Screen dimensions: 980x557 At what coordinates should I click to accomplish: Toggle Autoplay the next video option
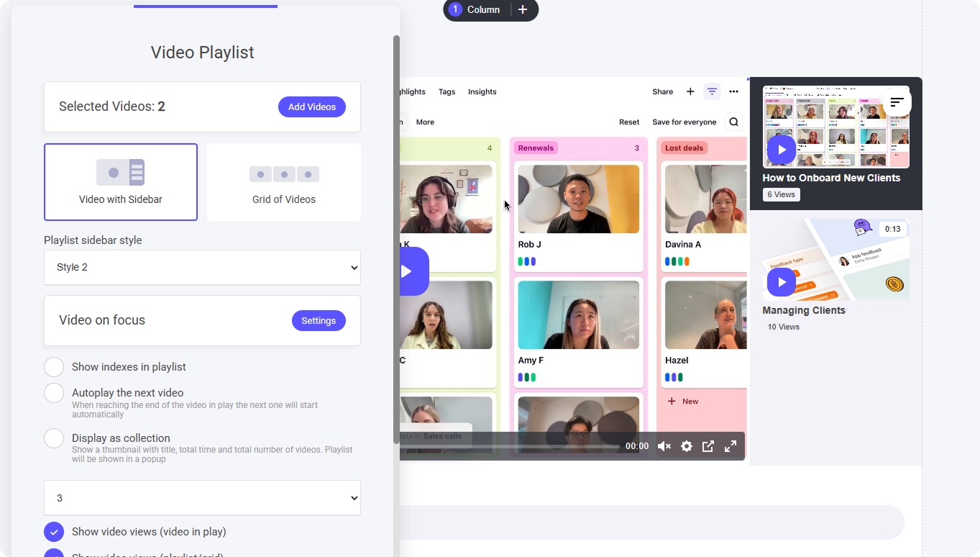click(54, 393)
